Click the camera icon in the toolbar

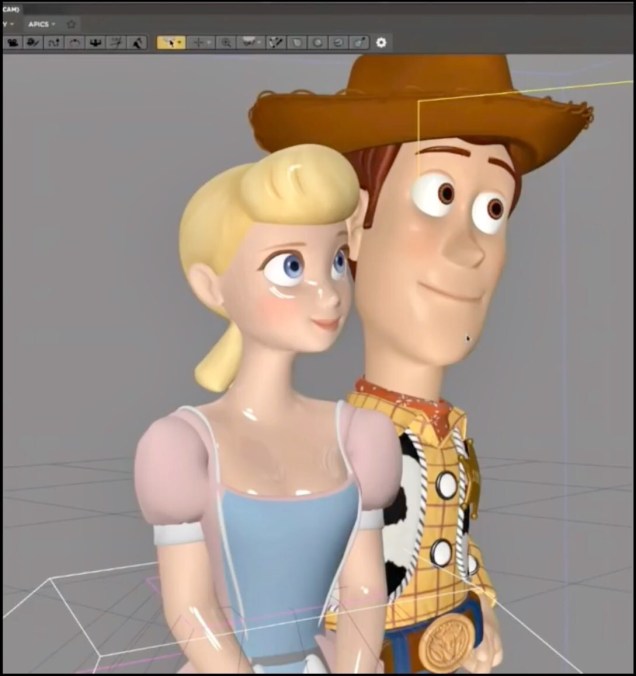click(x=14, y=43)
